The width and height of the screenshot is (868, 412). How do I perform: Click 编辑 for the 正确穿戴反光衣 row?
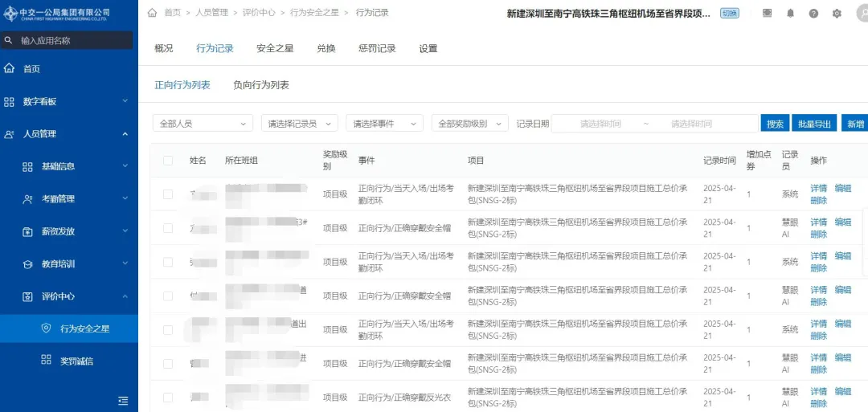click(842, 392)
